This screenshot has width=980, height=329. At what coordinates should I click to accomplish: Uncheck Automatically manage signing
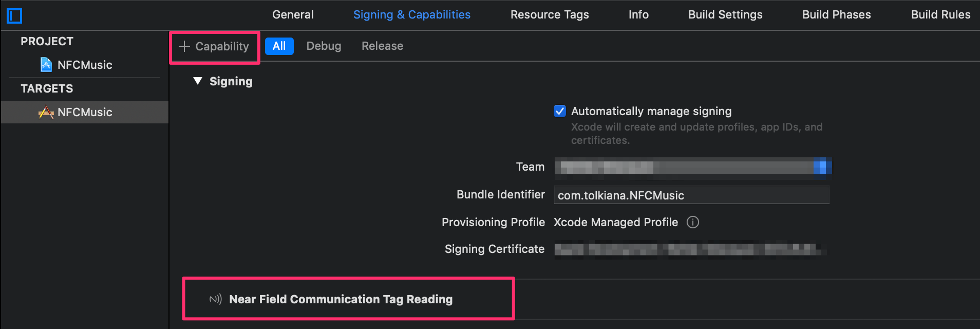[x=560, y=111]
